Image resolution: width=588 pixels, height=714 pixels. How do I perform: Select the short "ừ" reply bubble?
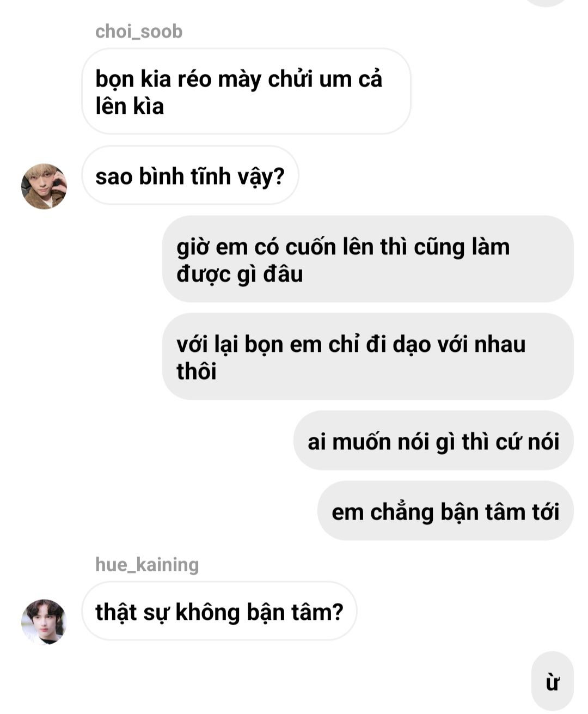click(553, 681)
